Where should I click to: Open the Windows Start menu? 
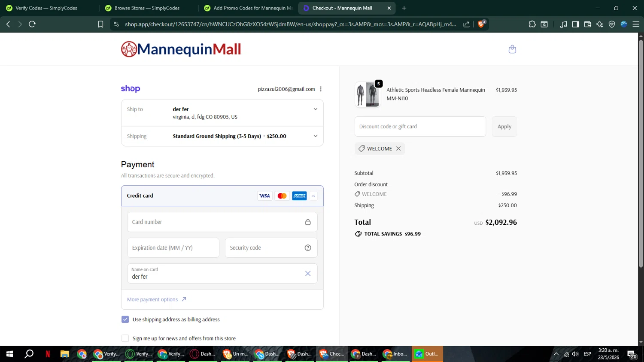coord(9,354)
